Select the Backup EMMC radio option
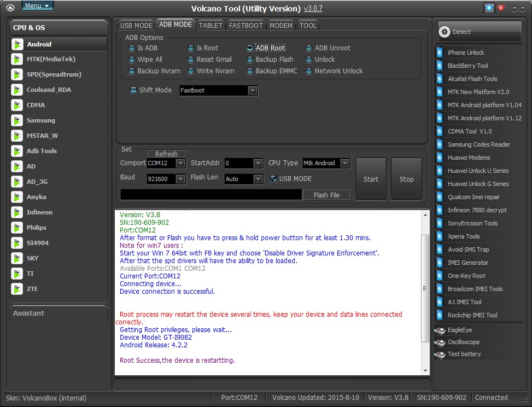This screenshot has width=532, height=407. pyautogui.click(x=250, y=71)
